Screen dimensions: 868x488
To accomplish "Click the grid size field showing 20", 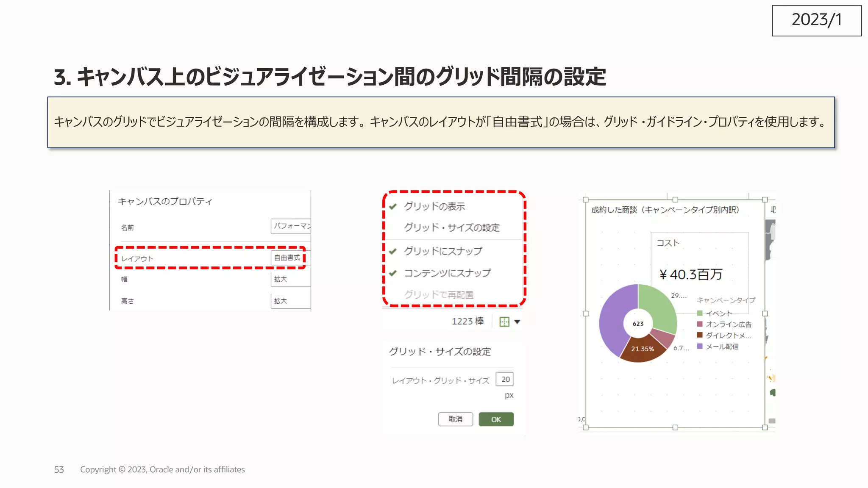I will (505, 379).
